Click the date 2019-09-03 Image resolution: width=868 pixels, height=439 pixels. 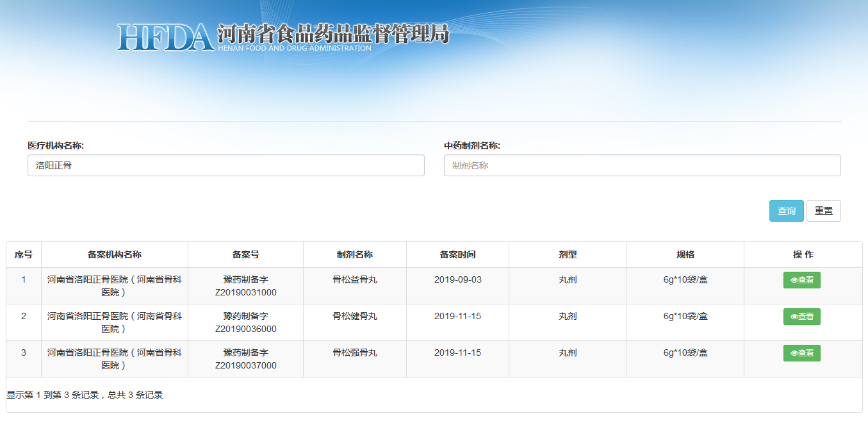(x=457, y=279)
